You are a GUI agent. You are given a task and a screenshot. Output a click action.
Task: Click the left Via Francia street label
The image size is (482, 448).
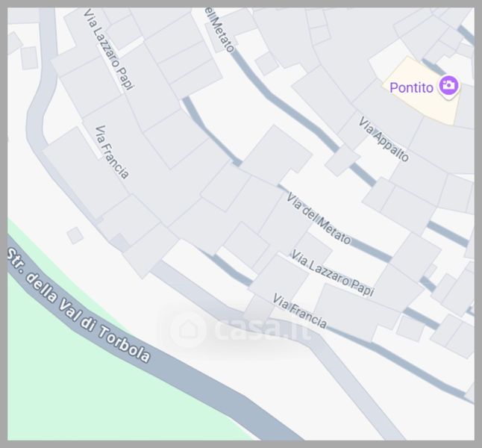[x=112, y=152]
